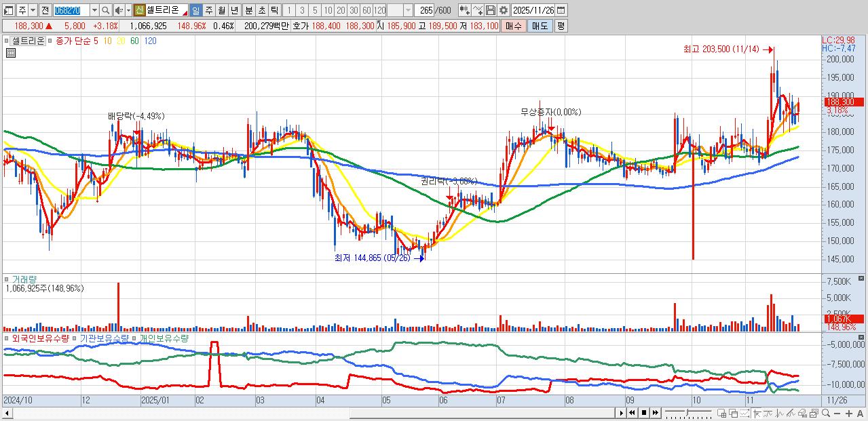Select the 5 interval button
The image size is (868, 421).
pos(314,10)
